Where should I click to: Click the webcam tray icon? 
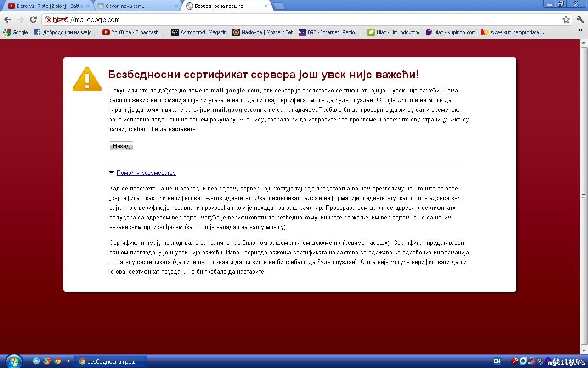tap(523, 361)
